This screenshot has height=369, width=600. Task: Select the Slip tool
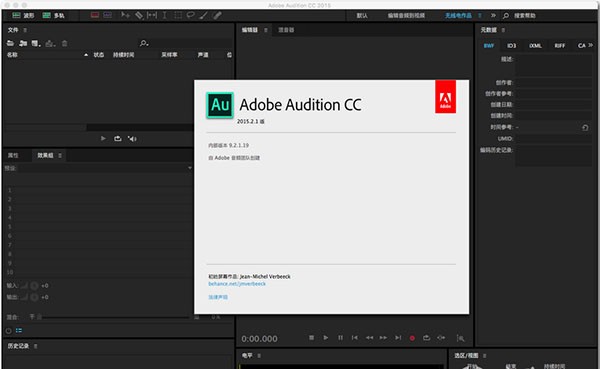point(152,15)
